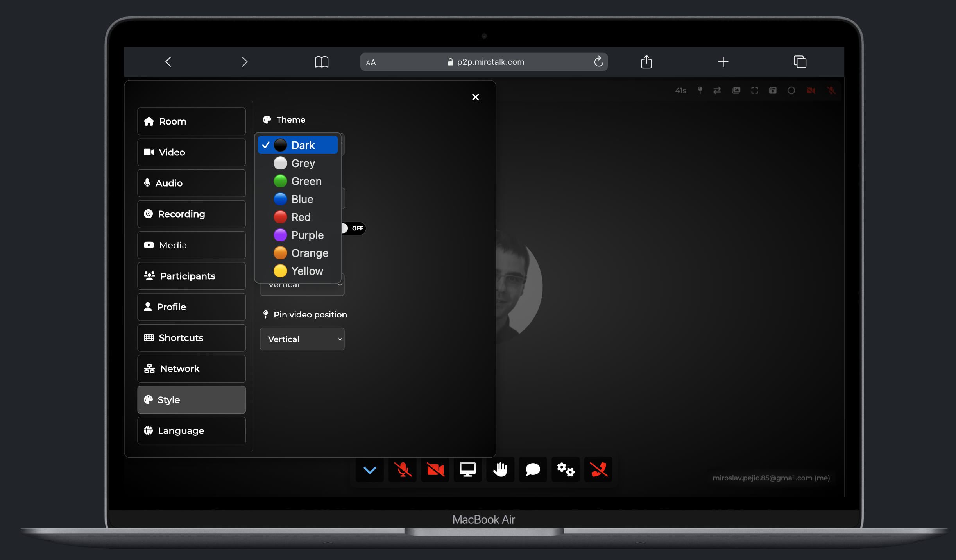Start the camera from the bottom toolbar

pyautogui.click(x=435, y=470)
